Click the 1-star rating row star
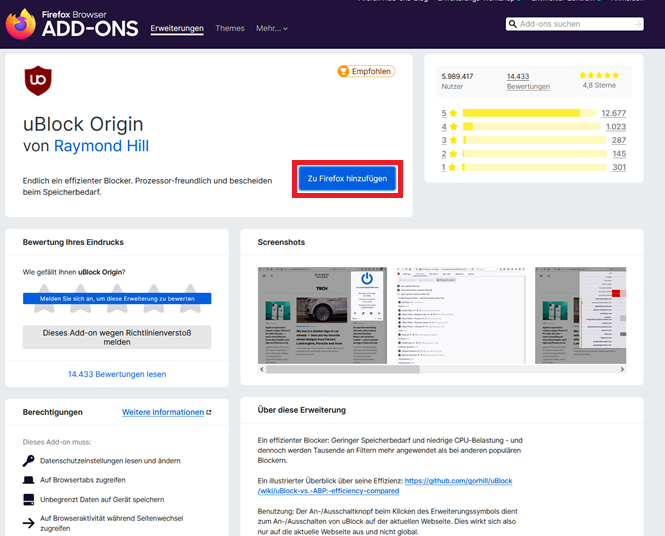 [x=455, y=167]
